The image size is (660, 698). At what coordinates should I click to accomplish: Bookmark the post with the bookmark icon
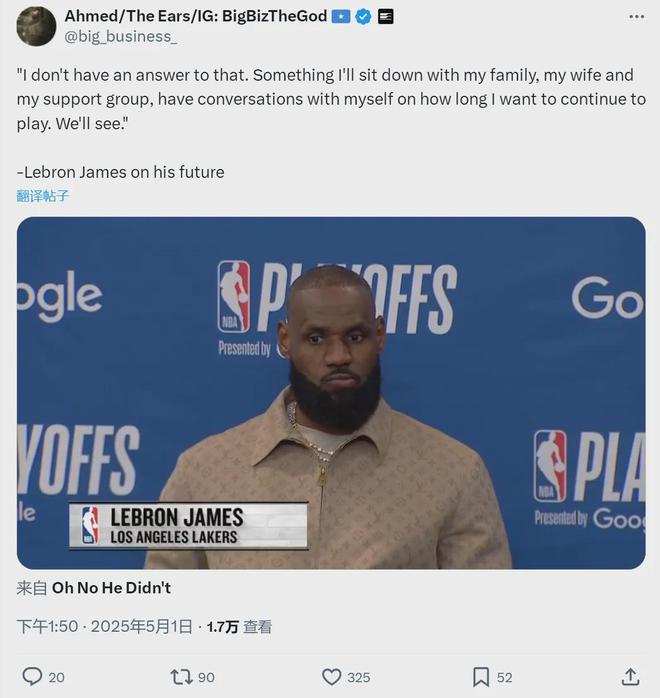coord(481,677)
